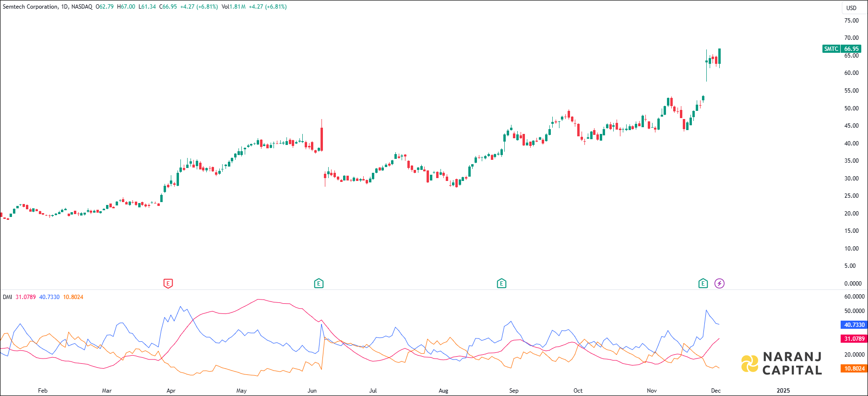Viewport: 868px width, 396px height.
Task: Click the red earnings marker near March
Action: click(168, 283)
